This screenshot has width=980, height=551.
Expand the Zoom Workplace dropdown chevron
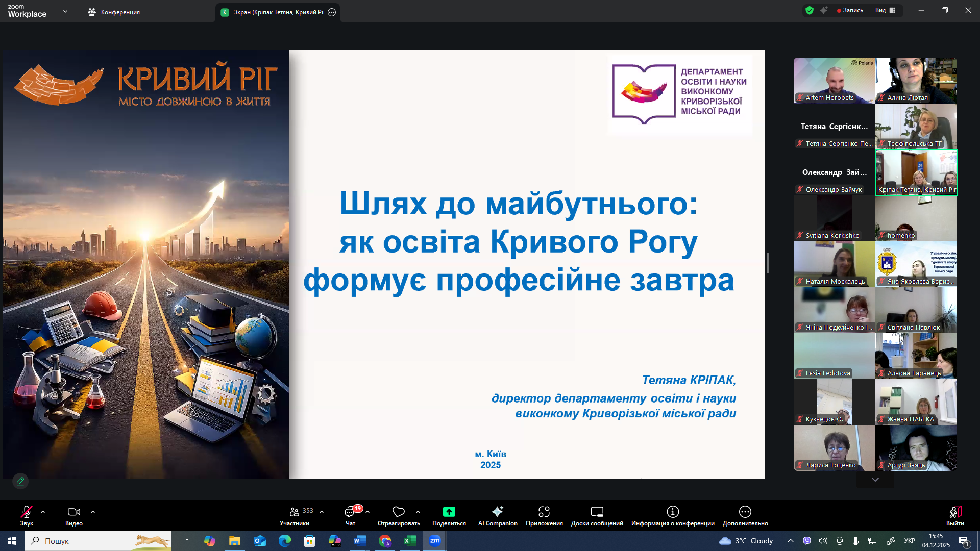pyautogui.click(x=65, y=11)
